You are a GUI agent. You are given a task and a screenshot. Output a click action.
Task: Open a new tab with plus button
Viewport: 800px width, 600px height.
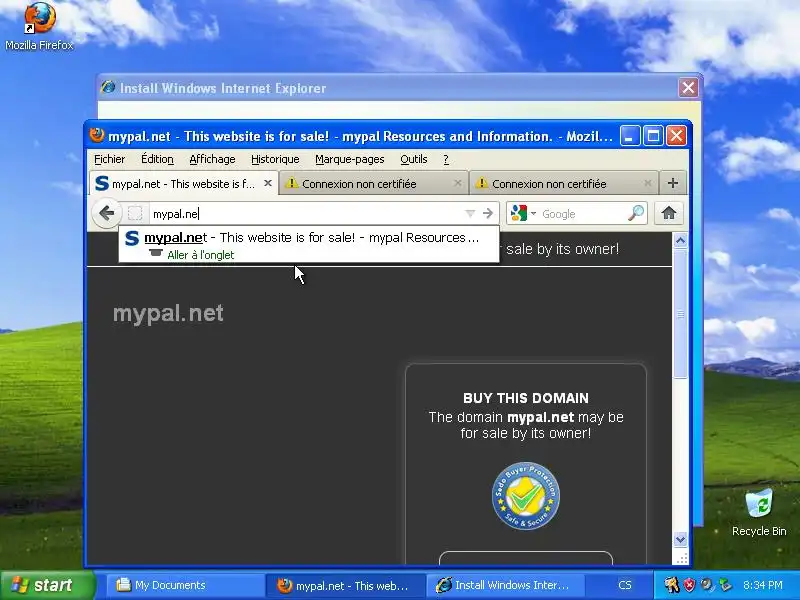[672, 183]
